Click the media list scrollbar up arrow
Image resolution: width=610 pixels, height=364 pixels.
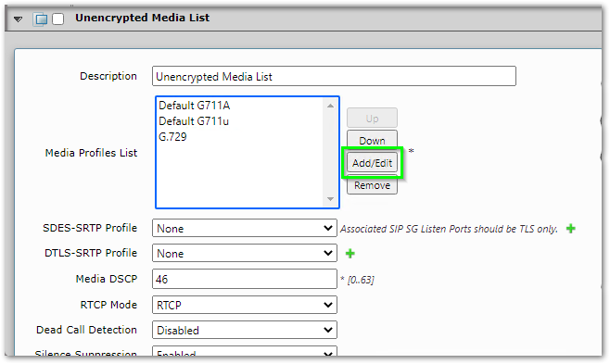pyautogui.click(x=330, y=106)
